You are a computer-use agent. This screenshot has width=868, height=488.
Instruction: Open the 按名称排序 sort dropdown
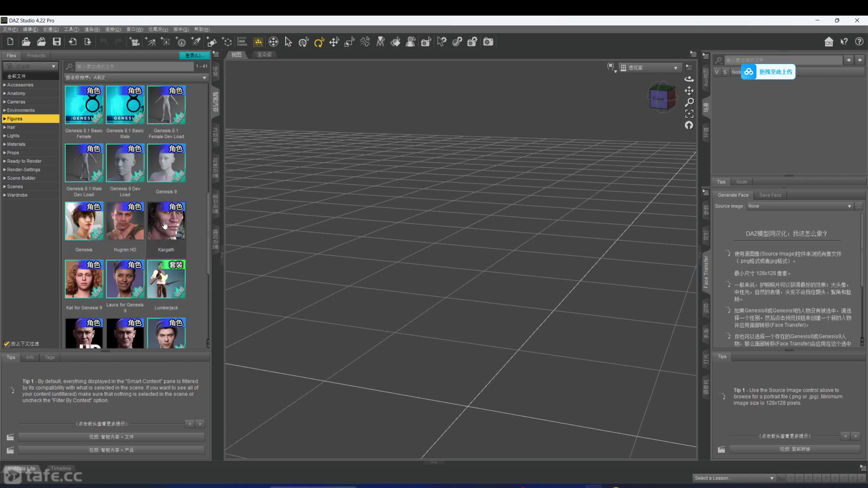click(136, 78)
